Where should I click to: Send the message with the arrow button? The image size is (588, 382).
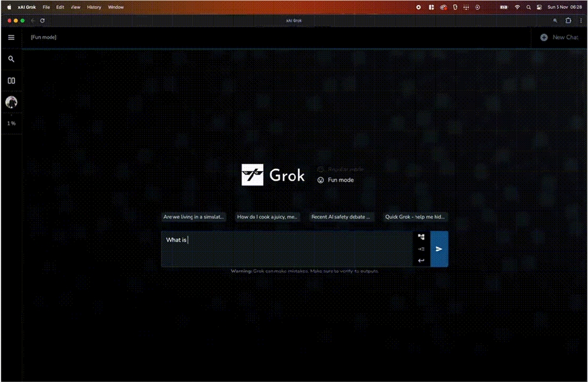coord(439,249)
